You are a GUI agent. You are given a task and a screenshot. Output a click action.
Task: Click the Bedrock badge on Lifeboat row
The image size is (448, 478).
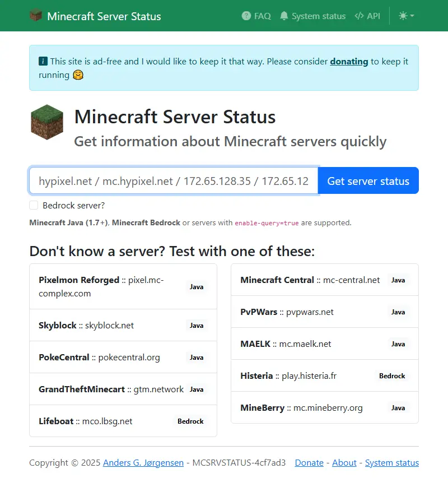[190, 421]
